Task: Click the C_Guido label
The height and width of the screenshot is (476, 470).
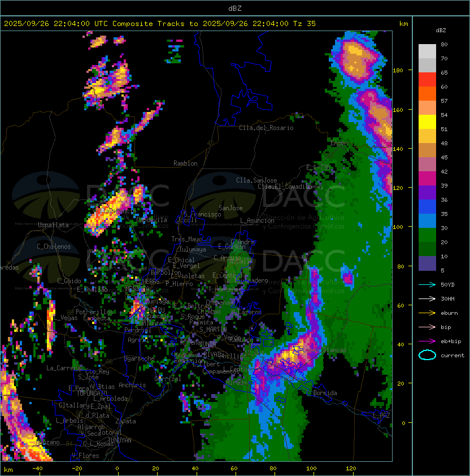Action: [x=69, y=281]
